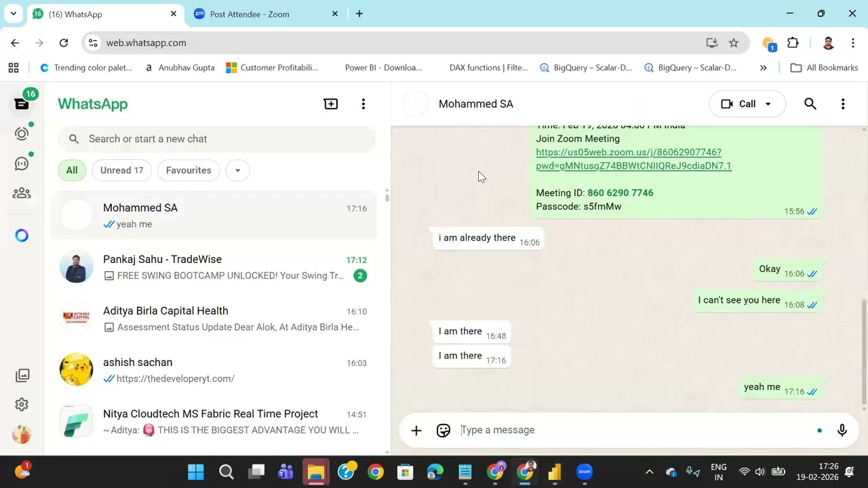
Task: Open WhatsApp Settings gear
Action: (22, 405)
